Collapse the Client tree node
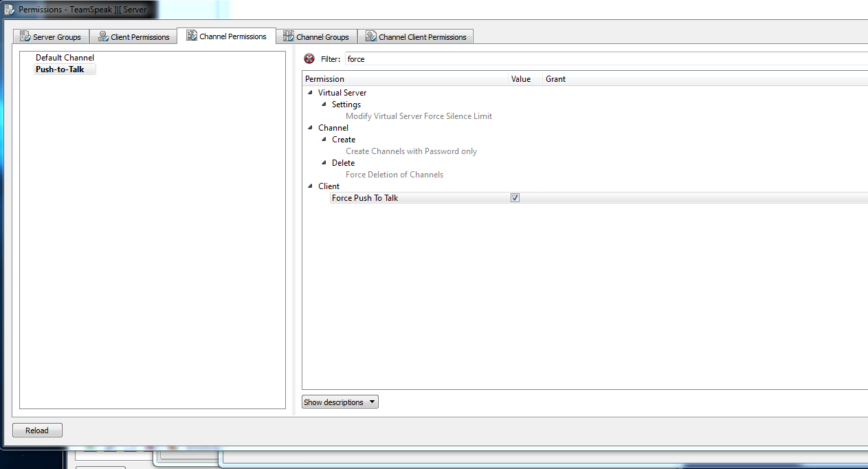The image size is (868, 469). click(x=311, y=186)
